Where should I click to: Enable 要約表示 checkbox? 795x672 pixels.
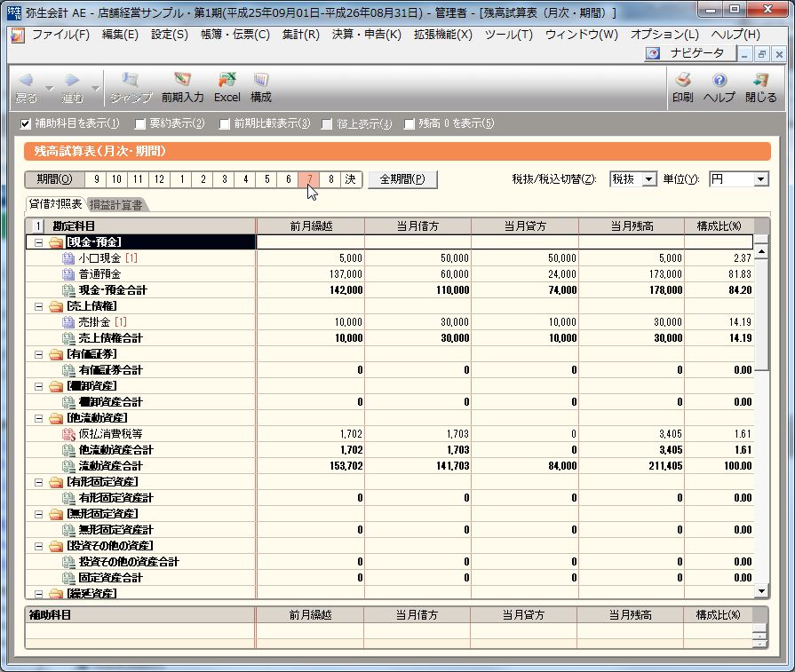(x=140, y=123)
